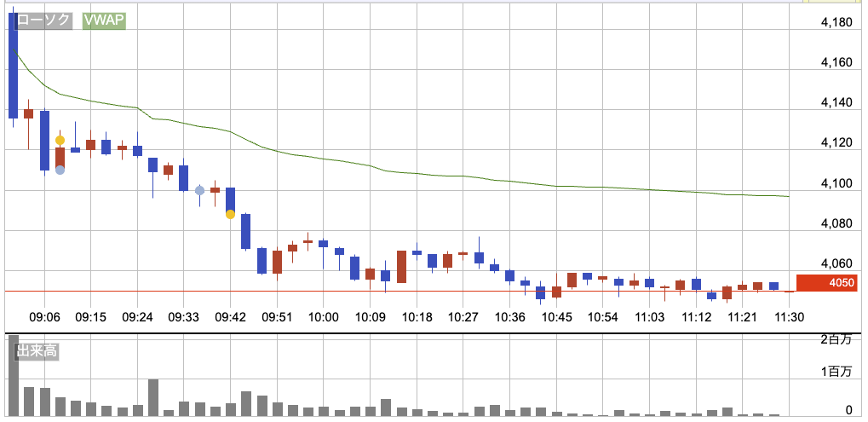Screen dimensions: 868x422
Task: Click the light blue circle marker below the 09:09 candle
Action: (x=60, y=170)
